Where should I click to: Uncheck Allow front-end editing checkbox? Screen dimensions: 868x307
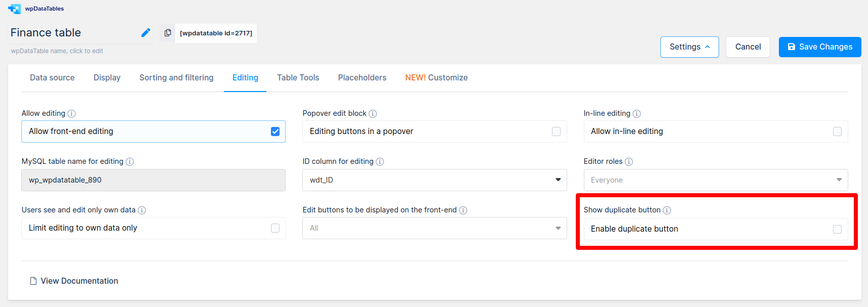[x=275, y=131]
